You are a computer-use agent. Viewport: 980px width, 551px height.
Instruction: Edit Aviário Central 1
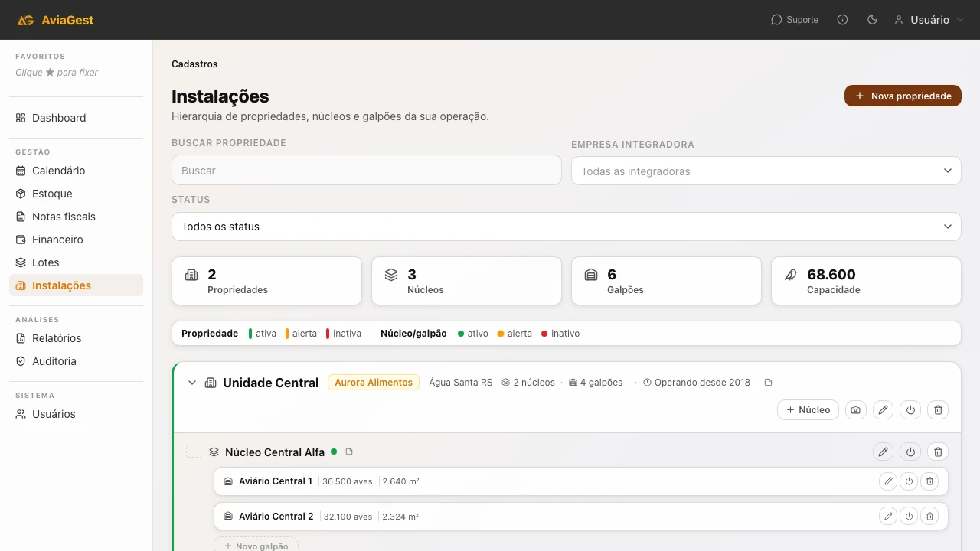(x=888, y=481)
